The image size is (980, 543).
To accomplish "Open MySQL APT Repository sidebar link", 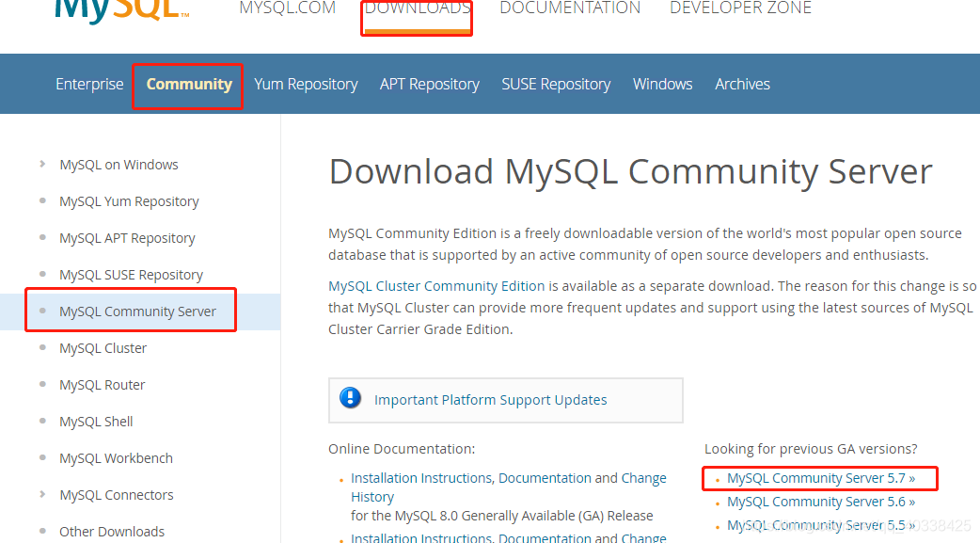I will (127, 238).
